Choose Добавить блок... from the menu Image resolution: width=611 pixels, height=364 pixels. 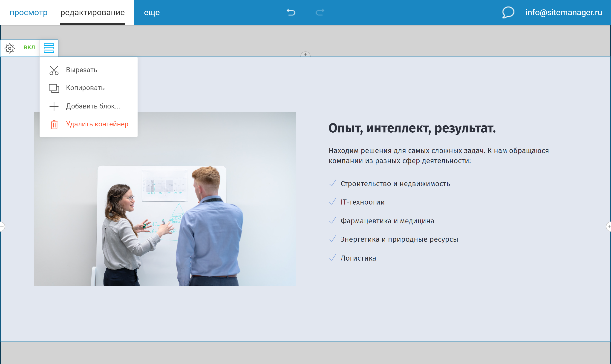tap(93, 106)
